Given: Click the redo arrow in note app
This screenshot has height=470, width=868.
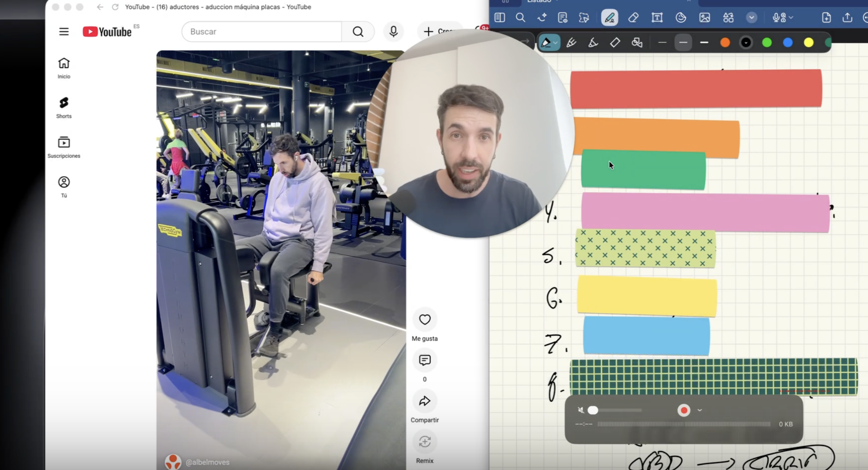Looking at the screenshot, I should point(525,41).
